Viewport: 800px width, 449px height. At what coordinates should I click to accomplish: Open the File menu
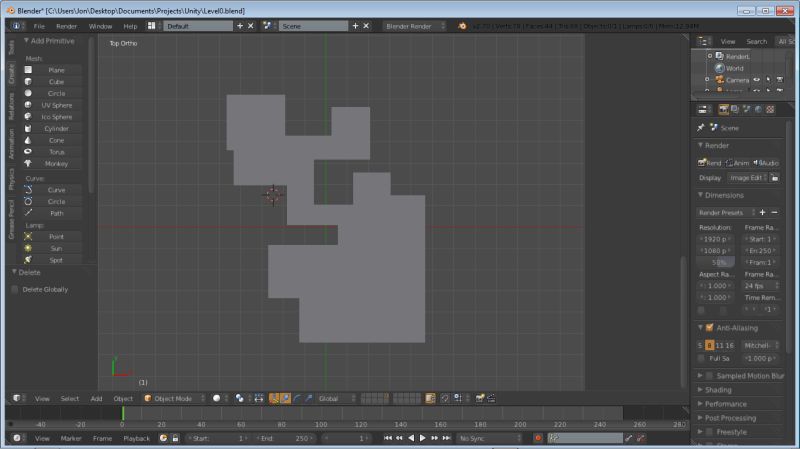click(39, 26)
